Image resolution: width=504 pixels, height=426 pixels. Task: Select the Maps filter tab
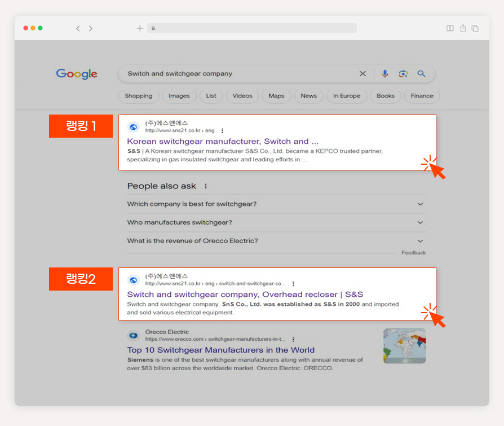click(276, 96)
